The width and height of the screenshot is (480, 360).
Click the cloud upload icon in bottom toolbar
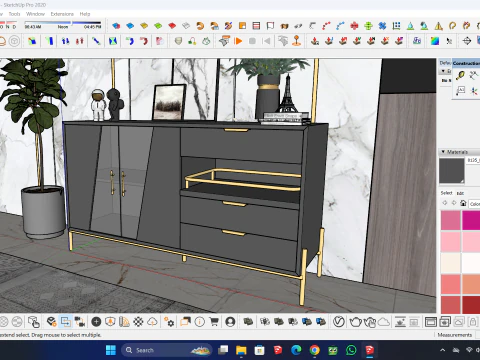152,322
